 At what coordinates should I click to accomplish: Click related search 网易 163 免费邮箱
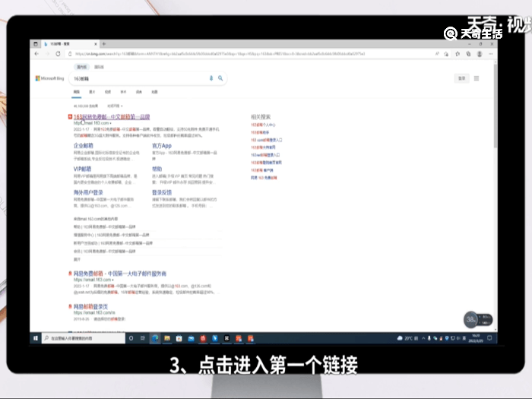264,177
